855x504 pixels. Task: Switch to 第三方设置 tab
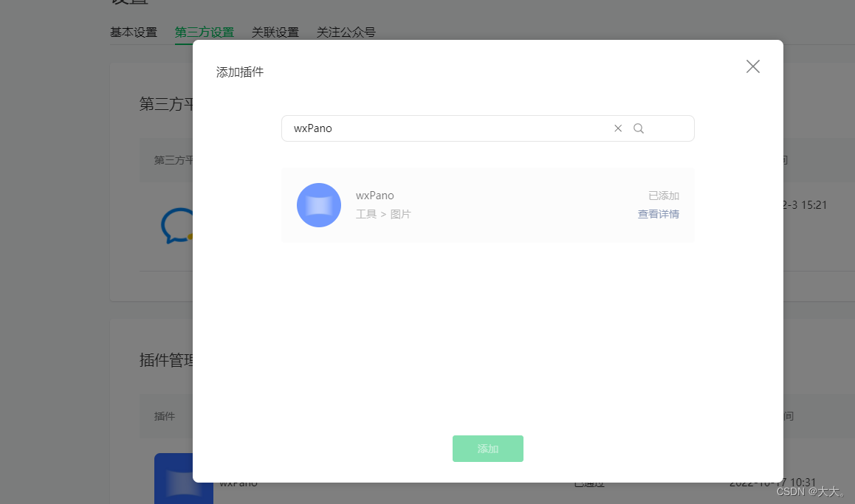pos(205,32)
